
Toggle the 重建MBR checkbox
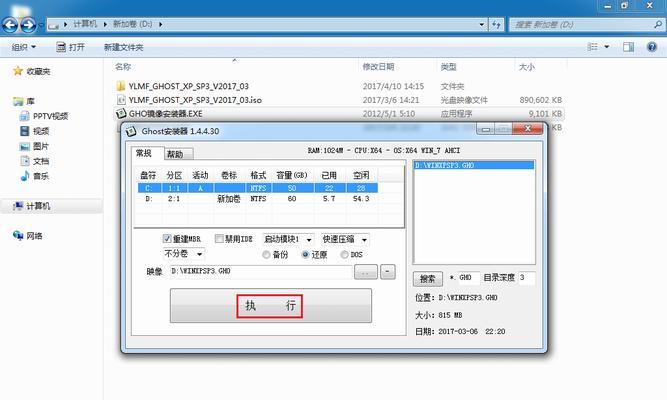167,239
